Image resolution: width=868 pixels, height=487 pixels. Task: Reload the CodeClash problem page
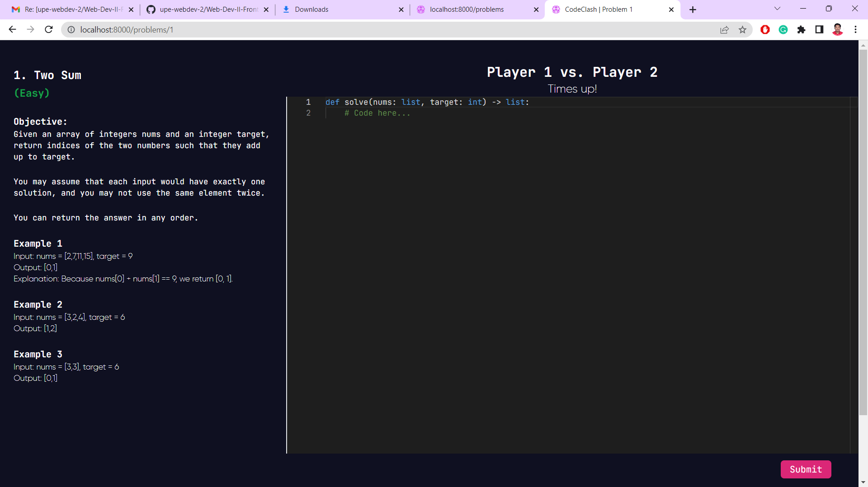click(48, 29)
